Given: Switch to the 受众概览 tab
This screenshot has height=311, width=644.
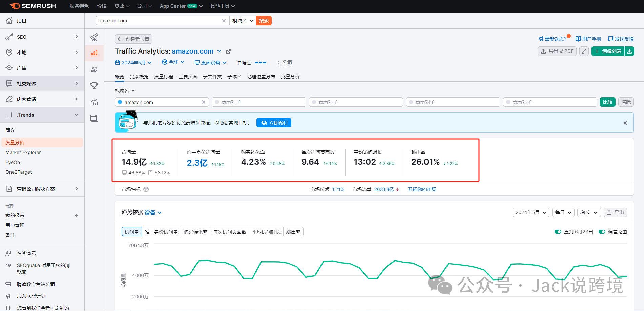Looking at the screenshot, I should coord(139,77).
